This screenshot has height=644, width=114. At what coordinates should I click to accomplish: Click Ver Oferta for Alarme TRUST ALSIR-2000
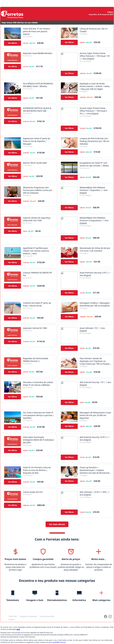pyautogui.click(x=12, y=176)
